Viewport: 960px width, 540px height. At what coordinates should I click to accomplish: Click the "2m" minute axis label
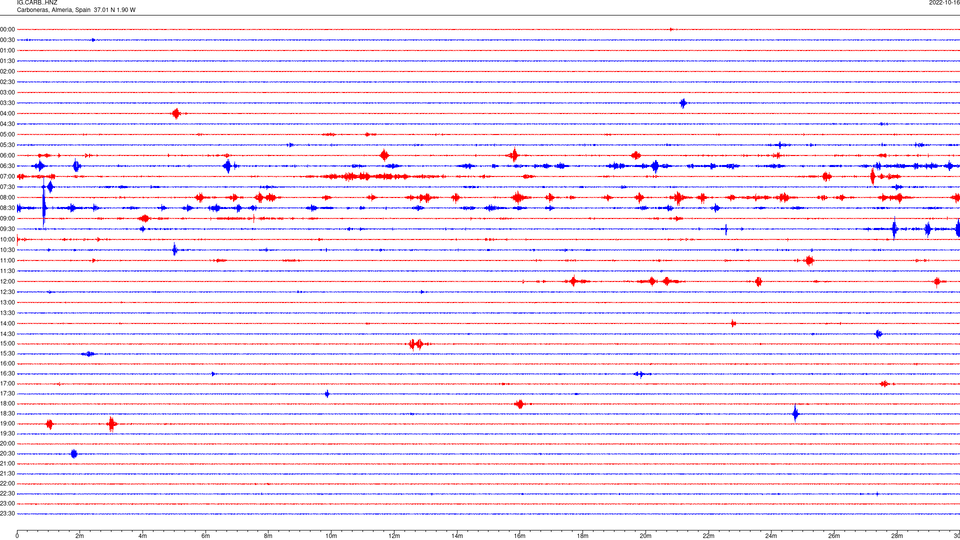pyautogui.click(x=80, y=536)
